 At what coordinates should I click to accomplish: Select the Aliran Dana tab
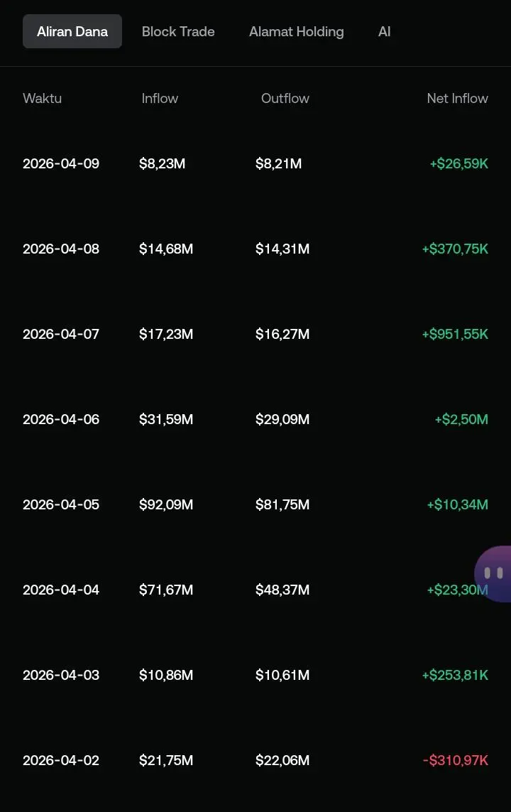click(x=72, y=31)
